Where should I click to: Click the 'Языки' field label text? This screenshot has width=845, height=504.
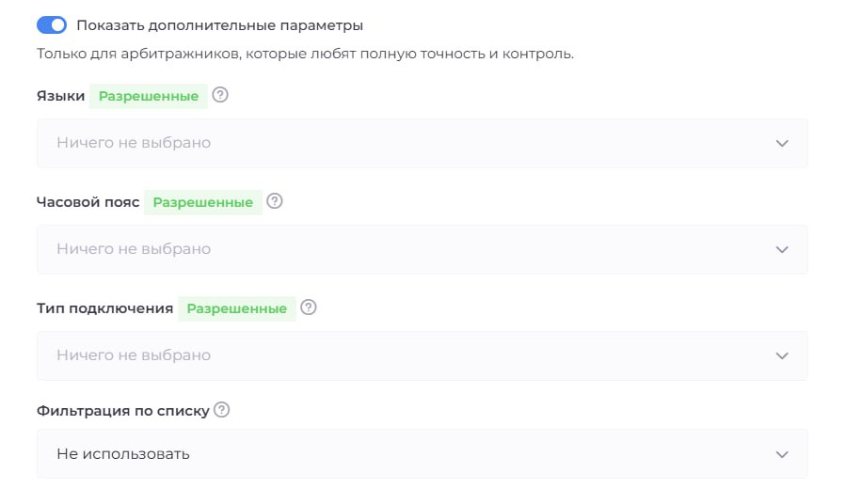60,96
